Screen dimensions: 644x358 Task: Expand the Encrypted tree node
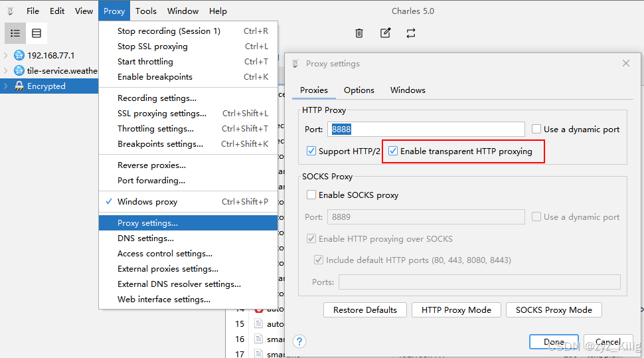[x=6, y=86]
